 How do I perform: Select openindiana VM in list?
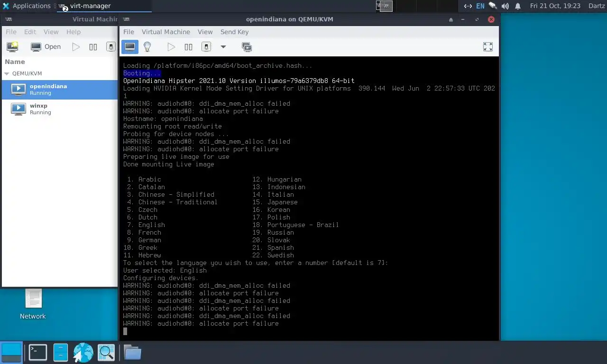click(60, 89)
